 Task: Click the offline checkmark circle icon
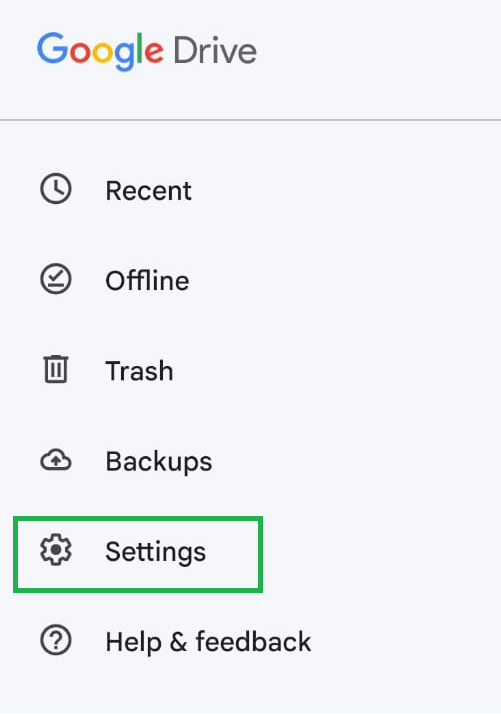tap(56, 279)
